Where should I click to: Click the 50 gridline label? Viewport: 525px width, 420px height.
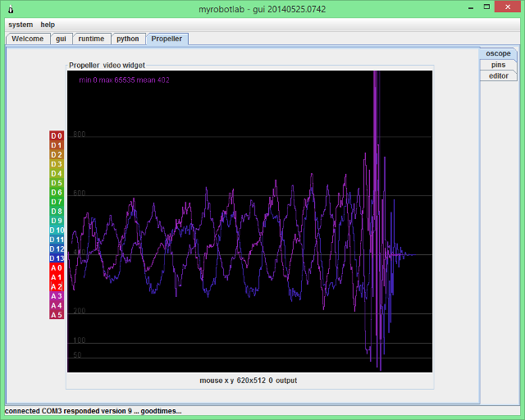77,355
